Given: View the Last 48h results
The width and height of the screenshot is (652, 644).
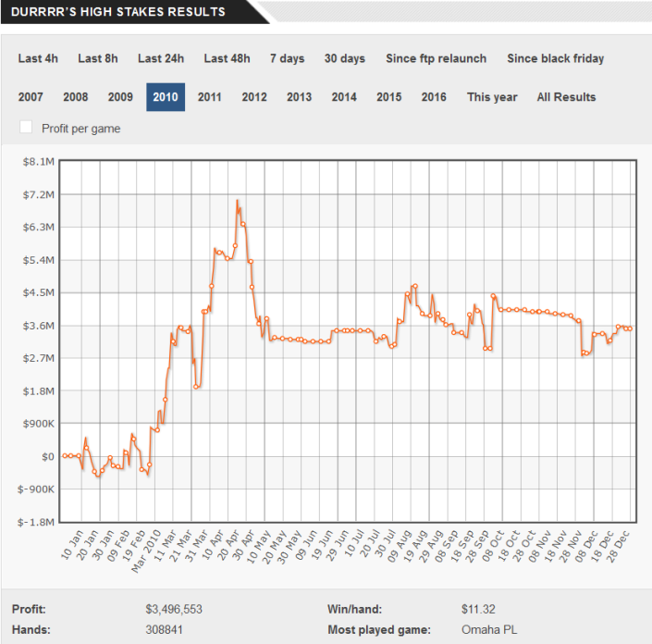Looking at the screenshot, I should [x=227, y=58].
